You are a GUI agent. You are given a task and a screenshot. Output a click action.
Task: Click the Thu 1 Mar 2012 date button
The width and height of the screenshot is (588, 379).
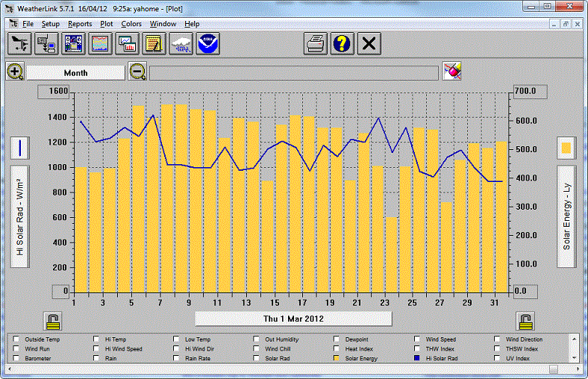click(293, 319)
